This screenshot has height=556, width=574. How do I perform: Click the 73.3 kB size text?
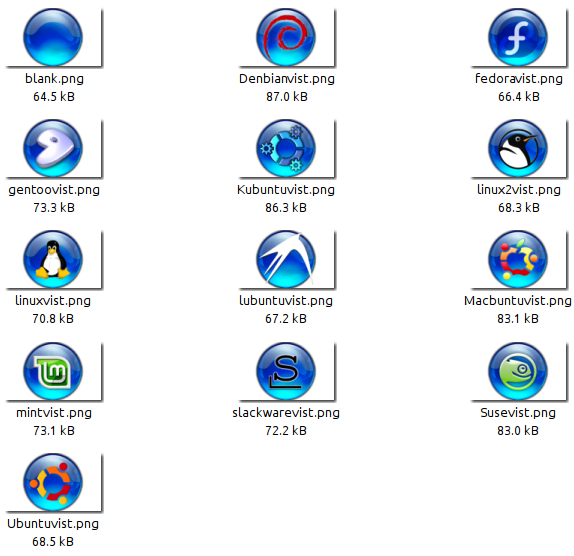(54, 208)
